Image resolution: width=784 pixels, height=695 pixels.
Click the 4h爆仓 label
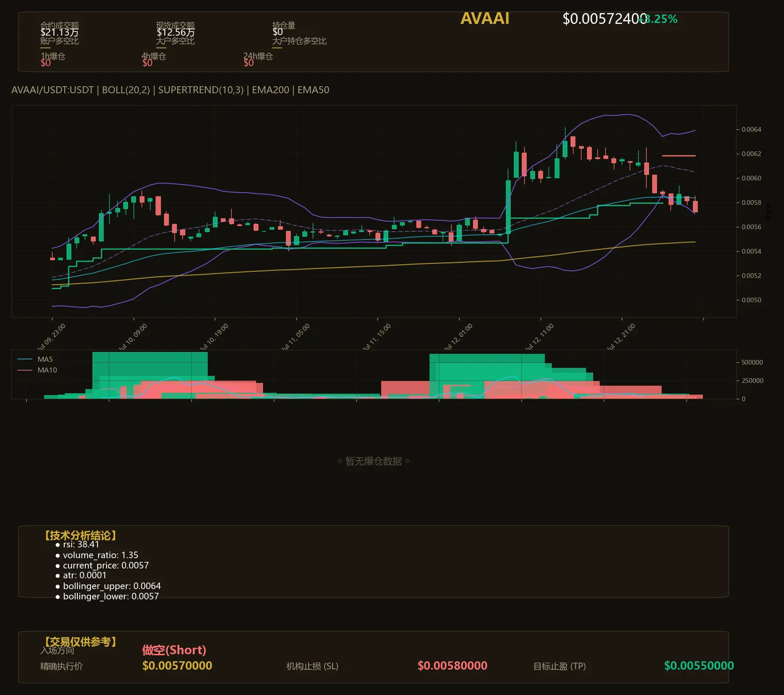154,56
